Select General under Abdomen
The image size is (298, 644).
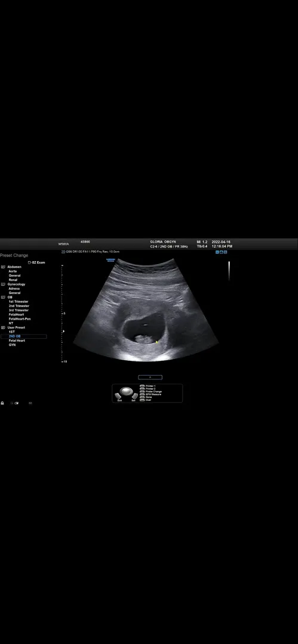coord(14,275)
